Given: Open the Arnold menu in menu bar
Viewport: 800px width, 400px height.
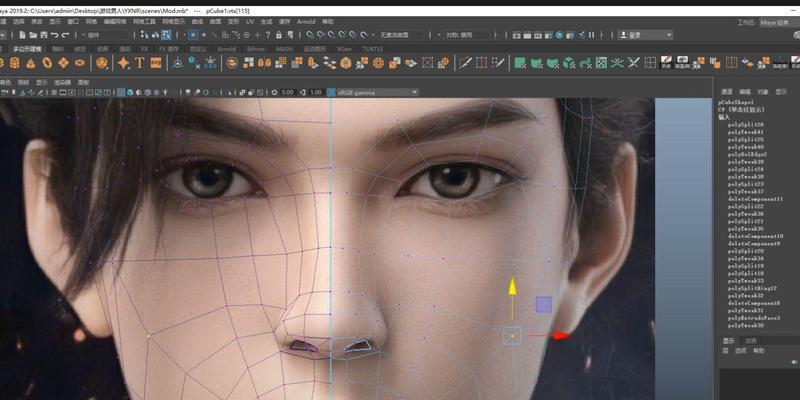Looking at the screenshot, I should point(306,22).
